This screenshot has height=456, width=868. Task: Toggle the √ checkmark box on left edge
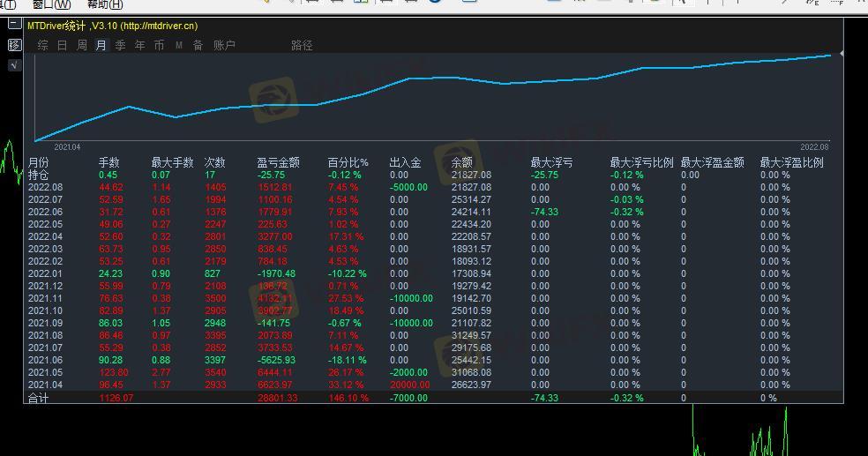[x=14, y=64]
